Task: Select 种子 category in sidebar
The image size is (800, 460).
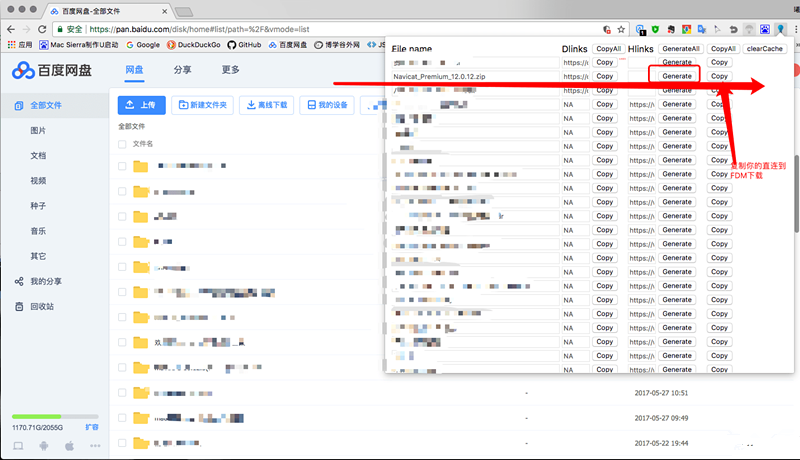Action: (x=38, y=206)
